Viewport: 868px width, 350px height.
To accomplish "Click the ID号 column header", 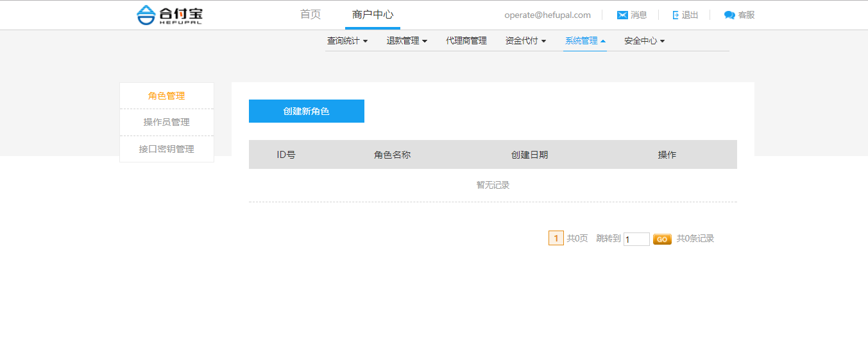I will [286, 155].
